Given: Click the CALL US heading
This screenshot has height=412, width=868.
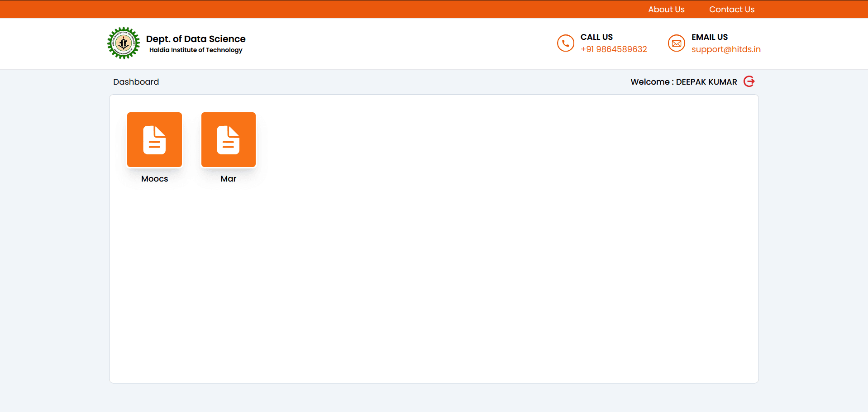Looking at the screenshot, I should 596,37.
